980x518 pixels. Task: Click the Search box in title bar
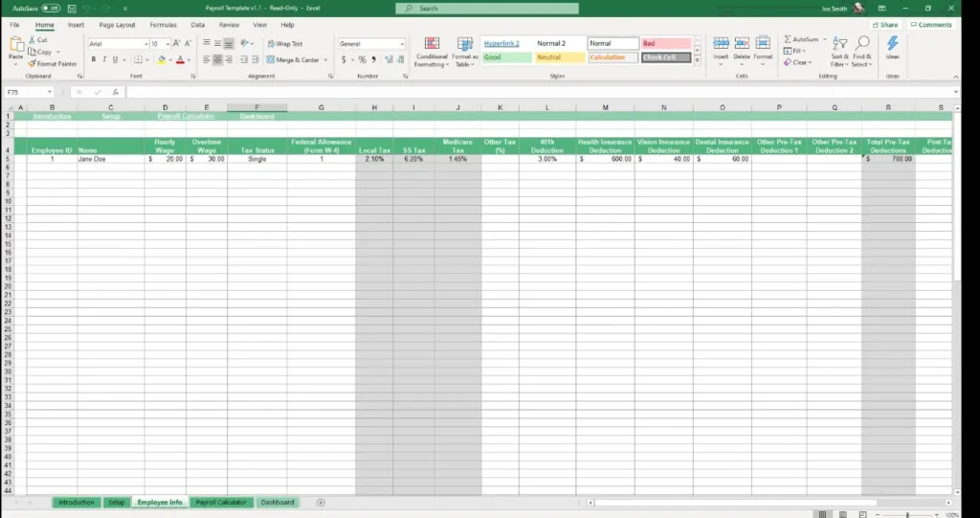[487, 9]
